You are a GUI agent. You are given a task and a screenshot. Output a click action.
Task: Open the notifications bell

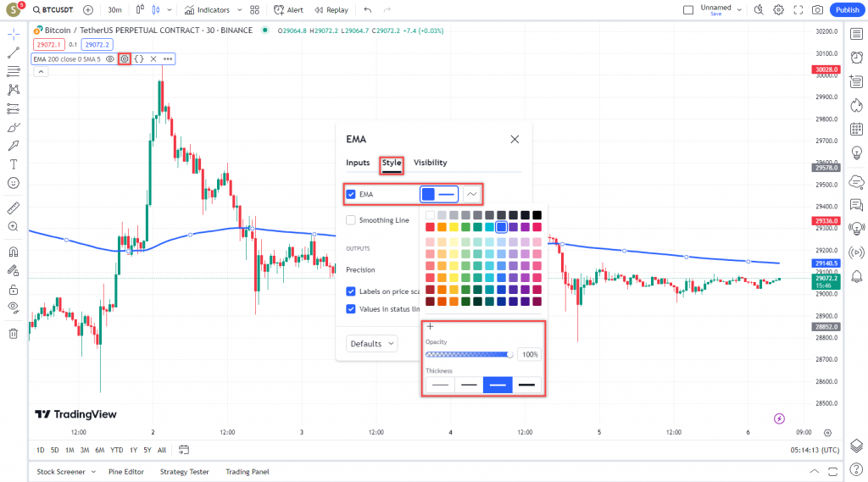click(856, 276)
